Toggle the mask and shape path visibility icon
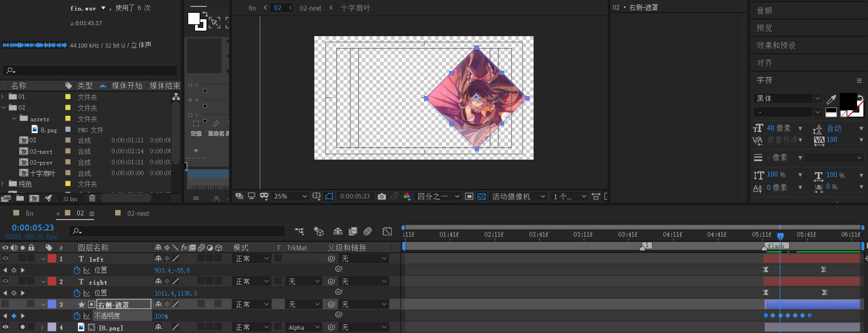The width and height of the screenshot is (868, 333). tap(329, 196)
